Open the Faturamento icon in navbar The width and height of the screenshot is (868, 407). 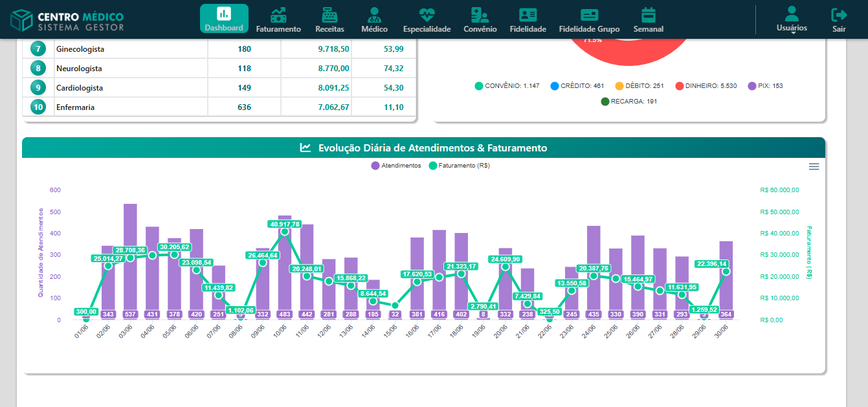click(278, 15)
